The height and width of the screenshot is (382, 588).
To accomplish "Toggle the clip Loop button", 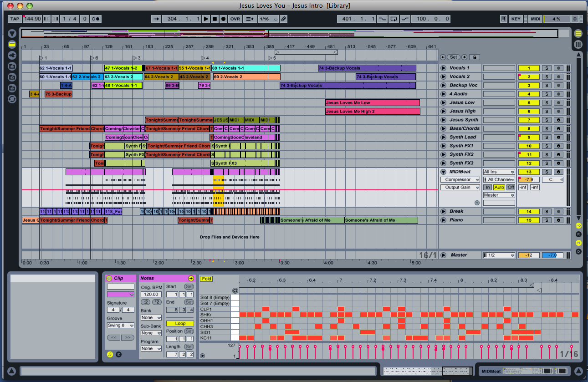I will click(180, 323).
